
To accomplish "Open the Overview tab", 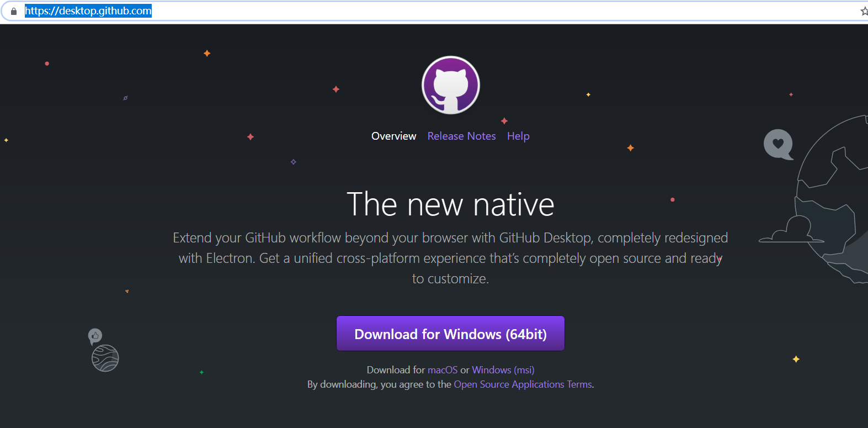I will click(x=393, y=136).
